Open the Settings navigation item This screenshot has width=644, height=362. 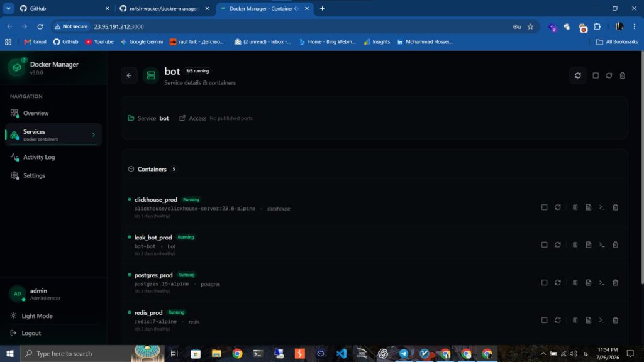(x=53, y=176)
